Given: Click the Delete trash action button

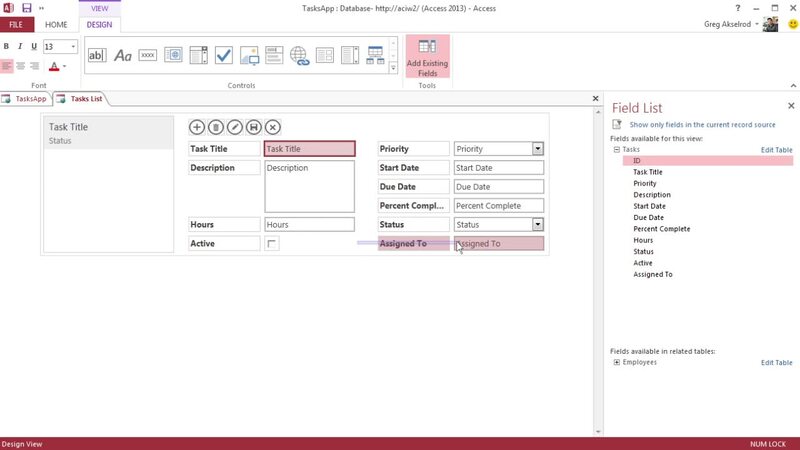Looking at the screenshot, I should (216, 127).
